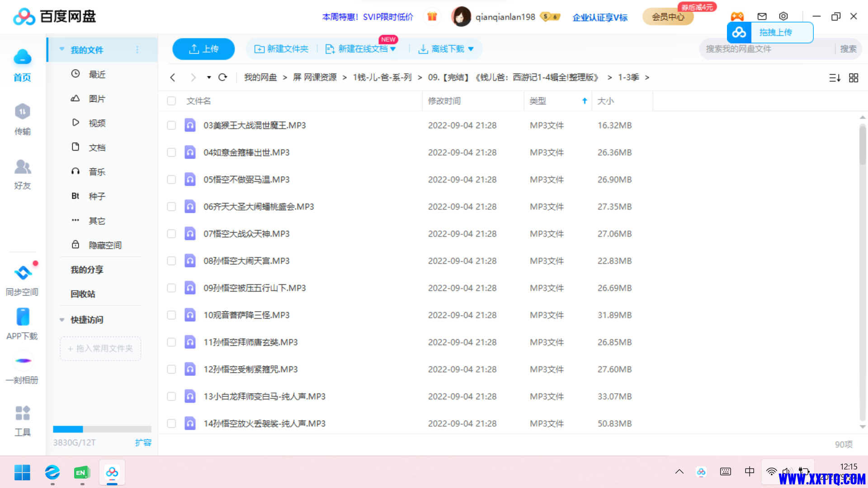The image size is (868, 488).
Task: Open the settings hexagon icon
Action: (783, 16)
